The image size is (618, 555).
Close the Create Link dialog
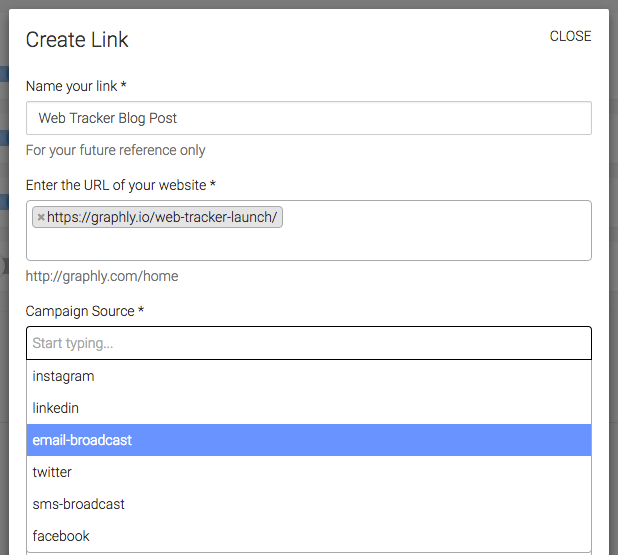(x=570, y=36)
